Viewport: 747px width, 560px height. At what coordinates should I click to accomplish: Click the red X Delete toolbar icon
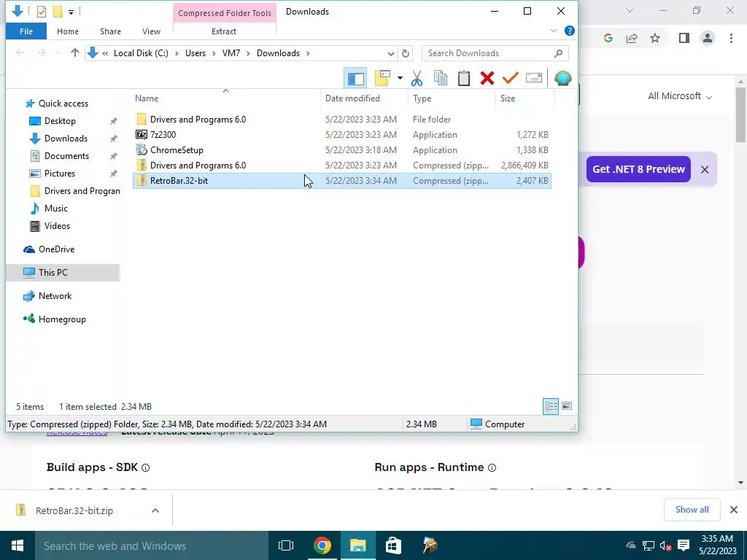pos(487,78)
